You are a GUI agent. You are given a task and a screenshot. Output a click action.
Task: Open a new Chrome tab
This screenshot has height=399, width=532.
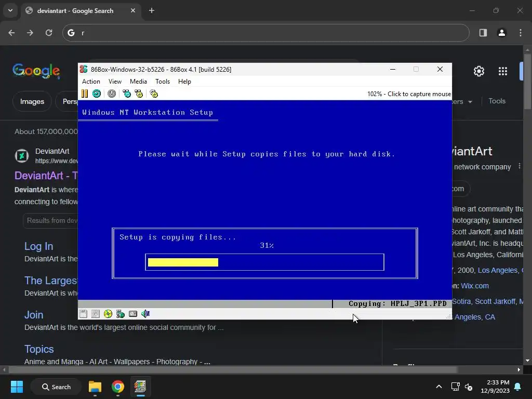coord(152,10)
